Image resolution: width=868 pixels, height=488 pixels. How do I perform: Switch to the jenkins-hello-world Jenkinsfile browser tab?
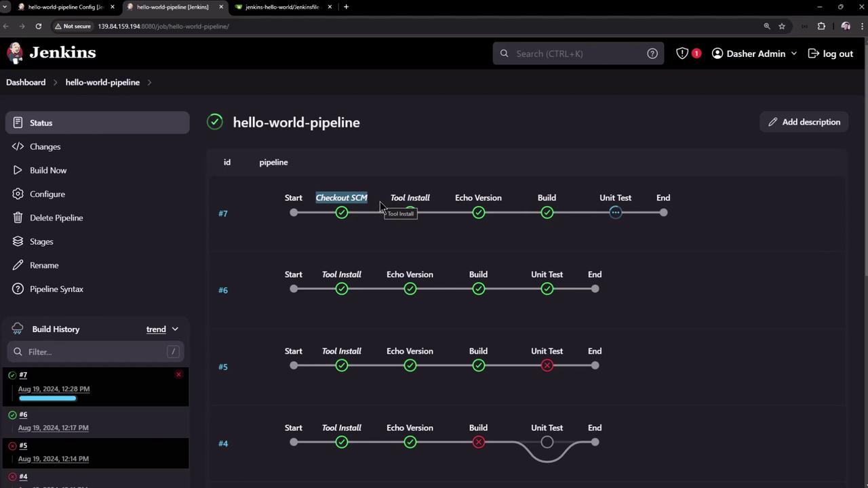[281, 7]
